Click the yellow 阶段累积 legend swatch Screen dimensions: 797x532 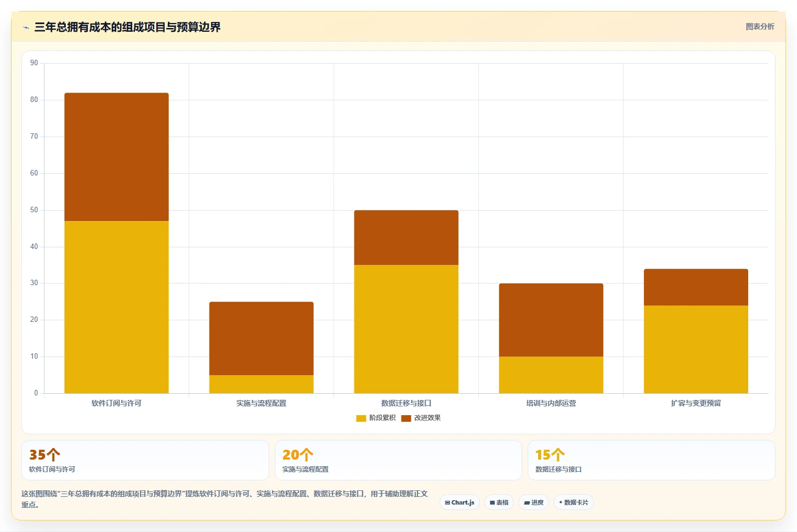(x=361, y=418)
